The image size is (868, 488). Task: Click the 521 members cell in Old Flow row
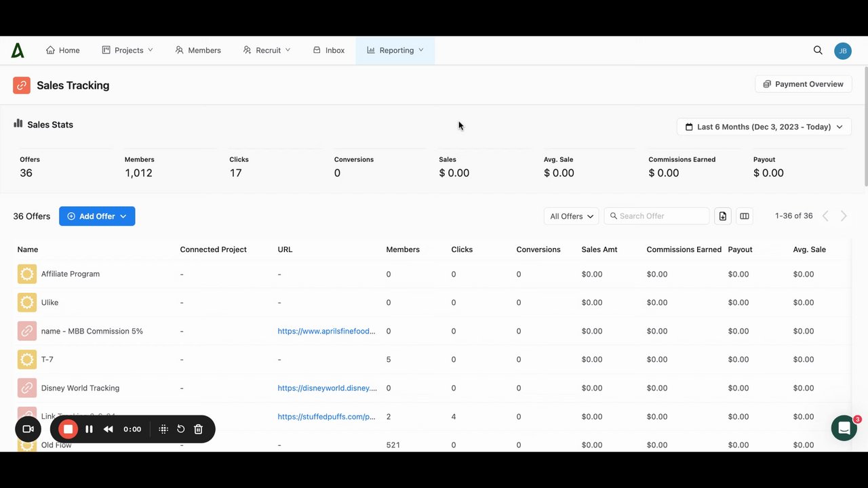tap(393, 445)
